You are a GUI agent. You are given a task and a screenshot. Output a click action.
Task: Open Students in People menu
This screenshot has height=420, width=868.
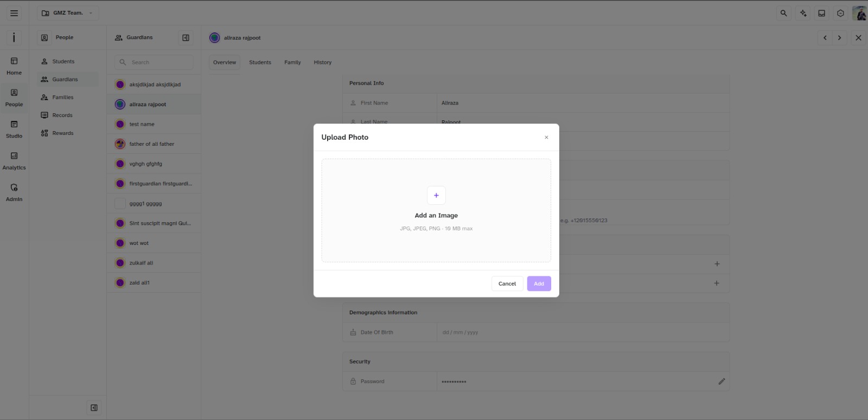pyautogui.click(x=68, y=61)
